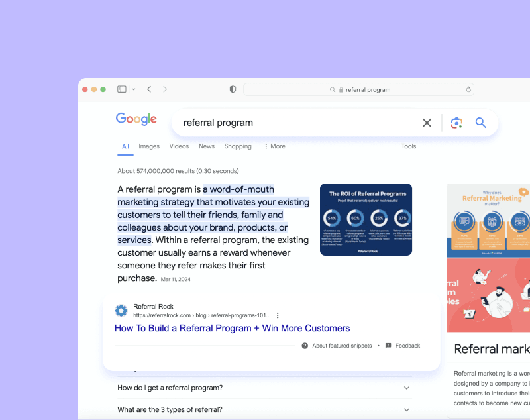Click the Feedback link

tap(407, 346)
